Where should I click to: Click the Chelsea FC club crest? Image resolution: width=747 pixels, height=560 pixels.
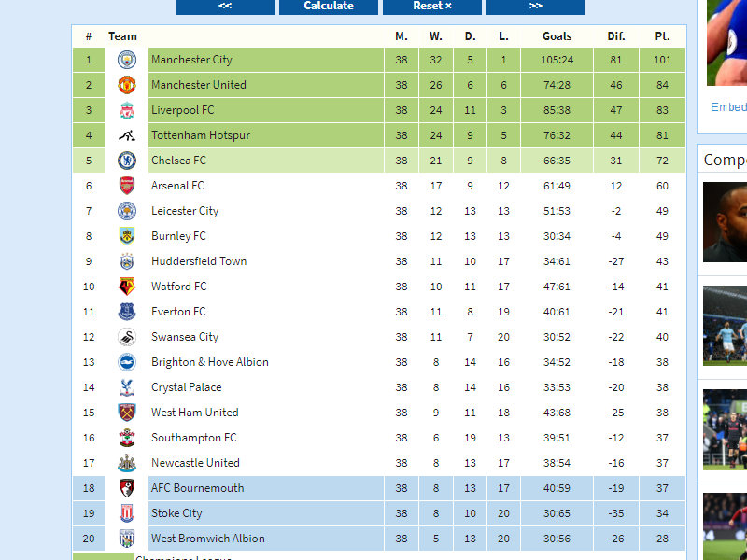coord(127,161)
